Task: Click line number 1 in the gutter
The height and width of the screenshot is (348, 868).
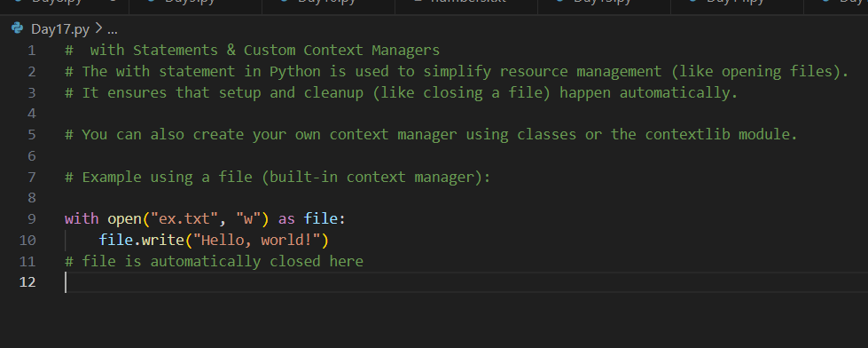Action: tap(31, 51)
